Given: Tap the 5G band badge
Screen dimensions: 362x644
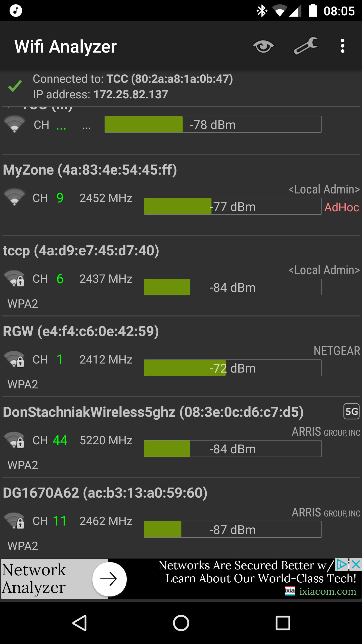Looking at the screenshot, I should click(x=351, y=412).
